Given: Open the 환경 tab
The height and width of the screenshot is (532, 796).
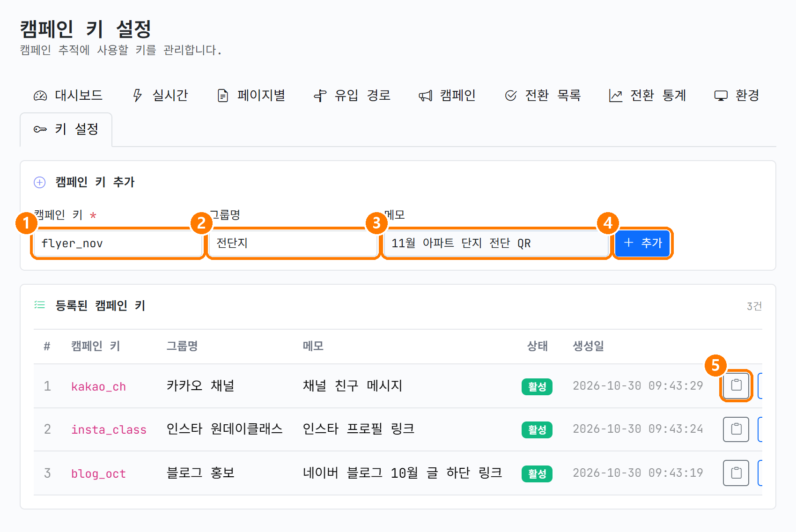Looking at the screenshot, I should (x=737, y=96).
